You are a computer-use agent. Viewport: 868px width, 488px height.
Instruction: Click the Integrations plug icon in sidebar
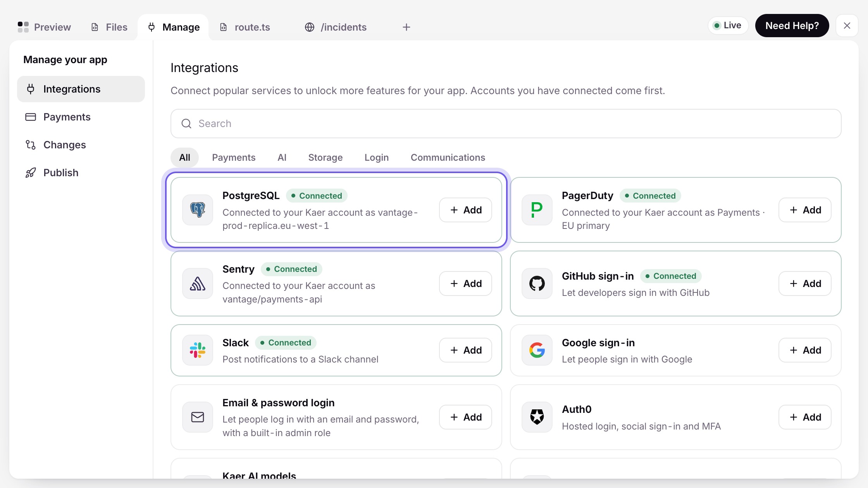[x=31, y=89]
